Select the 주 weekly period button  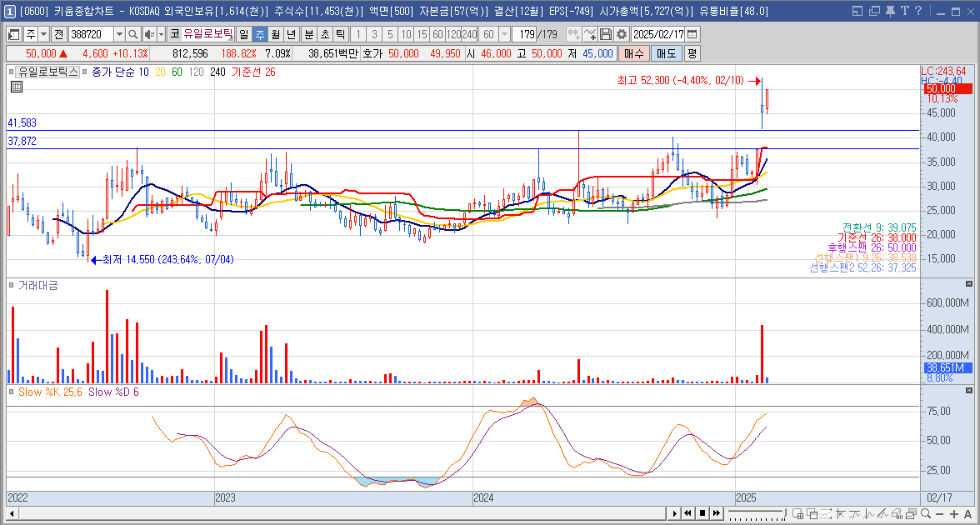[259, 33]
